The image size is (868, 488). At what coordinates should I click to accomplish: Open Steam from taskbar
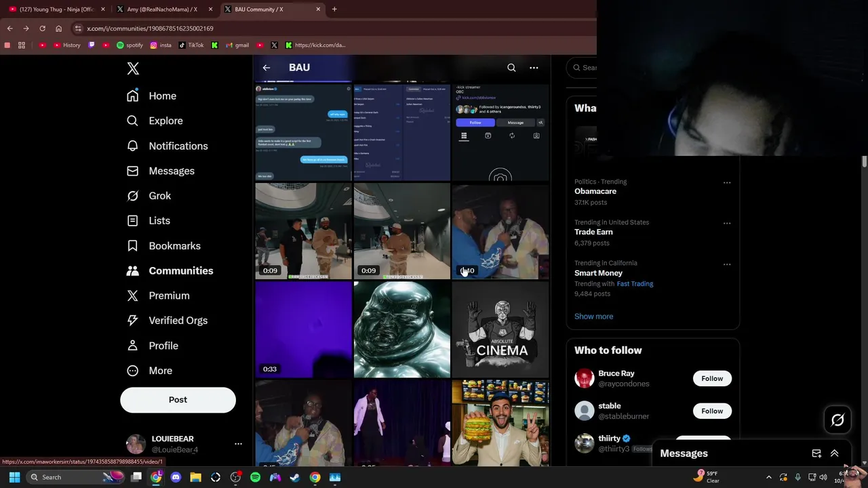(x=295, y=477)
